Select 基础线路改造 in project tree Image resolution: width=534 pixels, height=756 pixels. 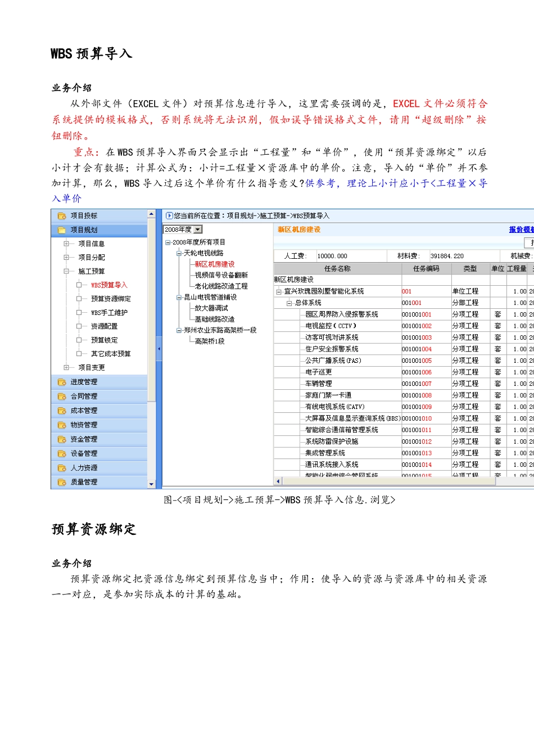[x=215, y=319]
